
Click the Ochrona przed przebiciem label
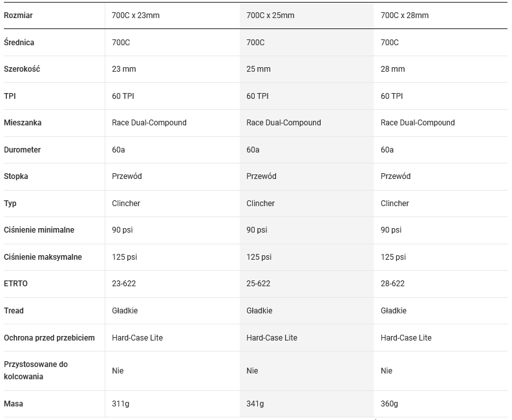[x=49, y=338]
